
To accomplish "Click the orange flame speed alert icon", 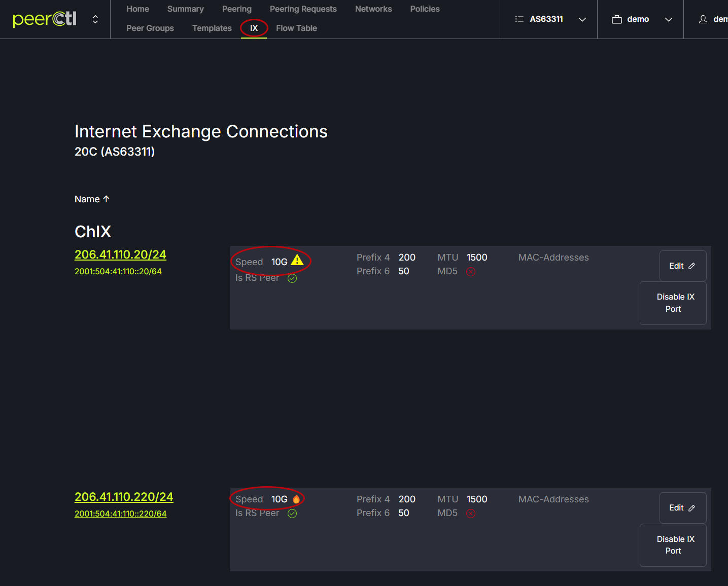I will coord(296,499).
